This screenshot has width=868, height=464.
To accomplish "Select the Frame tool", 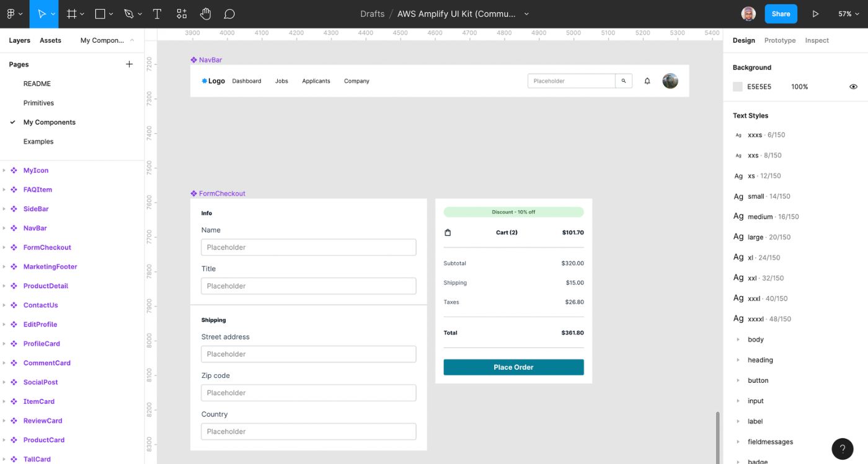I will tap(72, 14).
